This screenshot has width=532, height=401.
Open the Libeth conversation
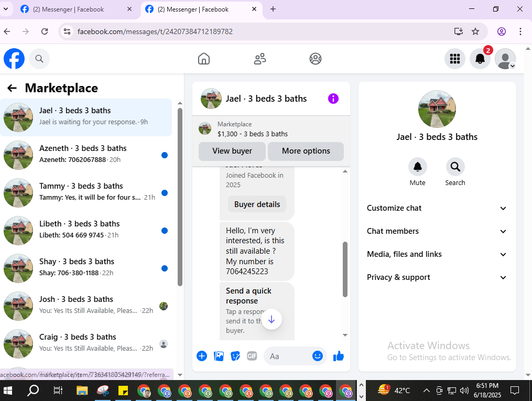click(86, 231)
